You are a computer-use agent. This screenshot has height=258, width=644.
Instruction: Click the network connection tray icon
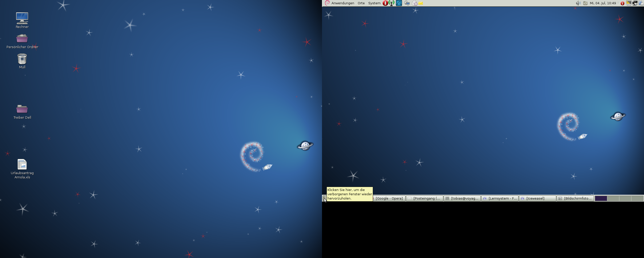tap(635, 3)
